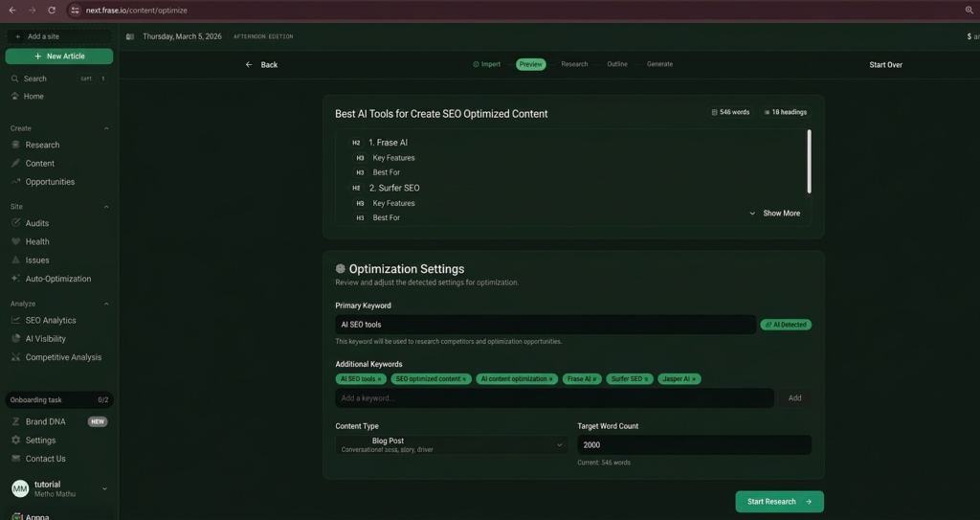Screen dimensions: 980x520
Task: Jump to the Generate step
Action: (660, 64)
